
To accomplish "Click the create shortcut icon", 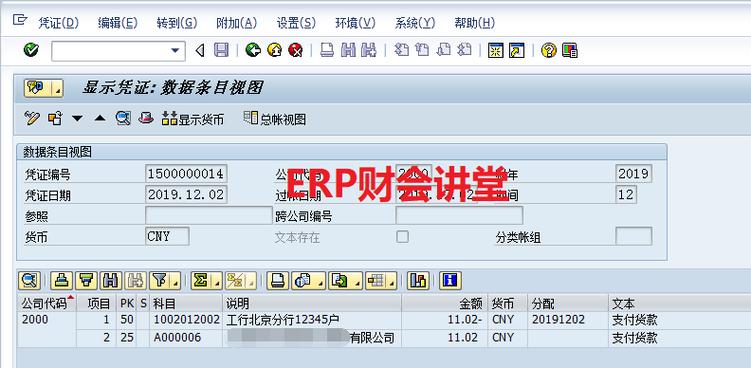I will (x=517, y=50).
